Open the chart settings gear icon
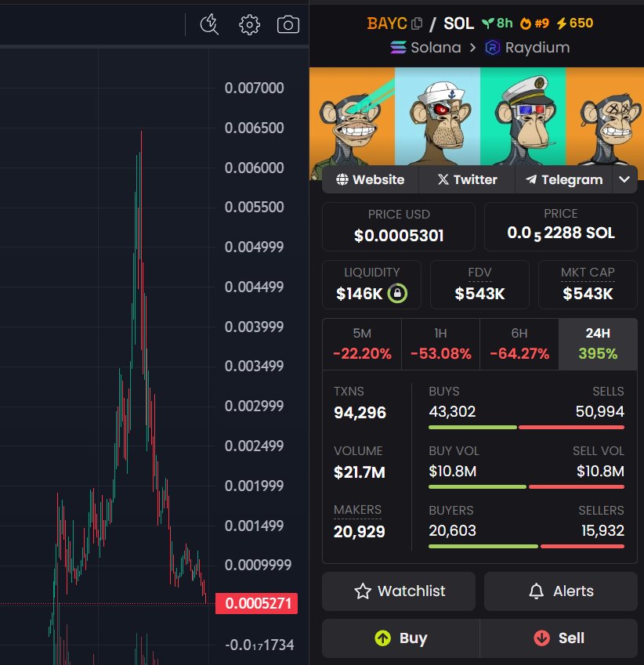 (249, 24)
